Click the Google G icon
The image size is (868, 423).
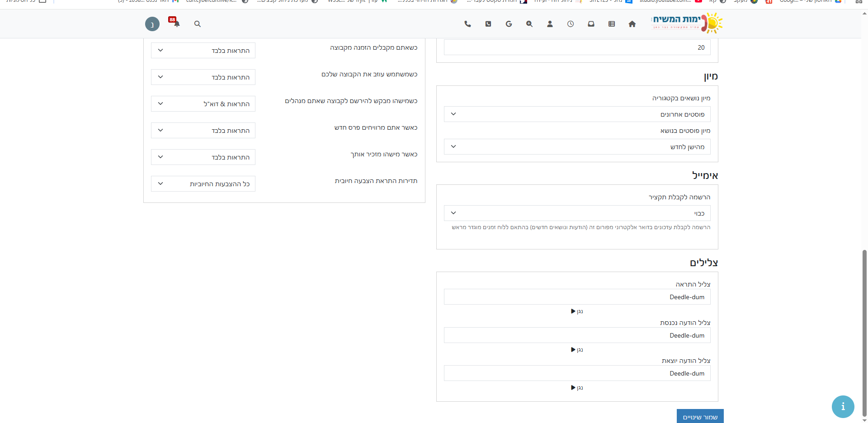[509, 24]
